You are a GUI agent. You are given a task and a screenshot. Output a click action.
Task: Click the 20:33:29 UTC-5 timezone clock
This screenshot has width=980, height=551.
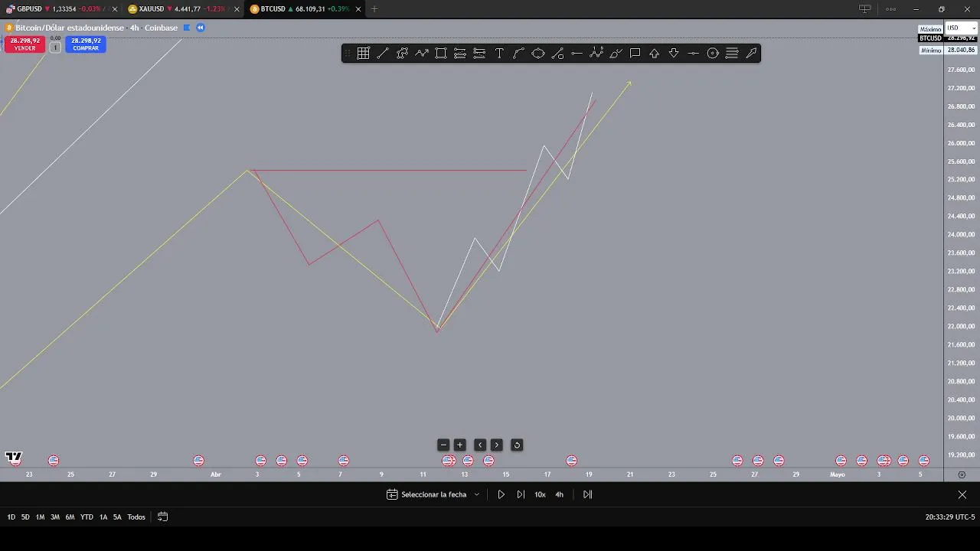pyautogui.click(x=950, y=517)
